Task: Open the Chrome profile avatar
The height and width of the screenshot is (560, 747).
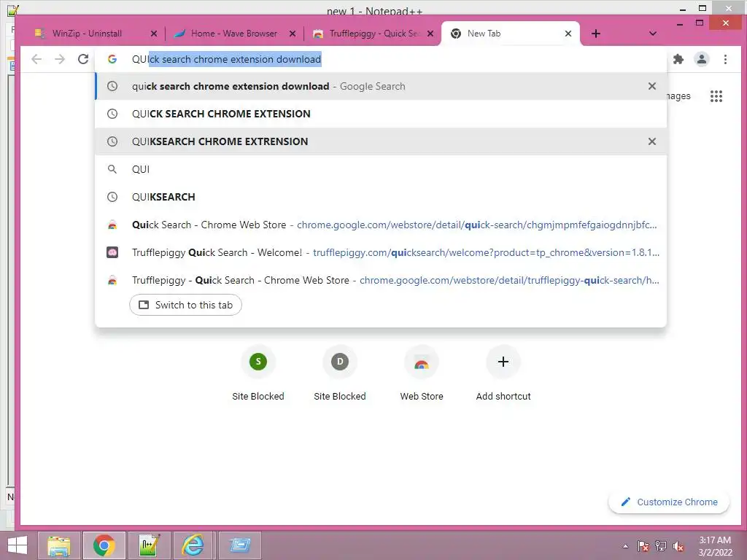Action: 702,59
